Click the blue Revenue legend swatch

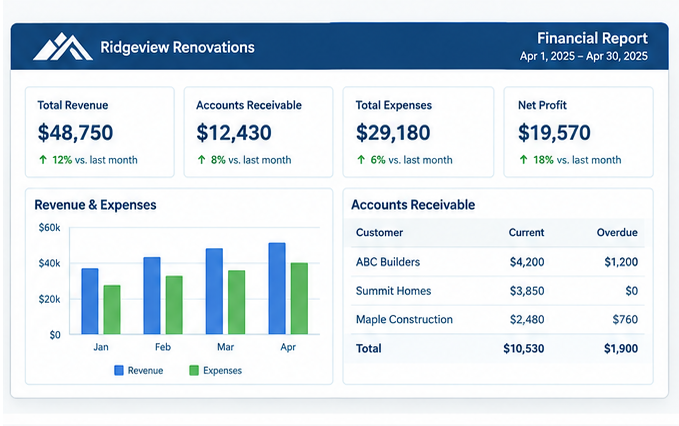pyautogui.click(x=119, y=370)
